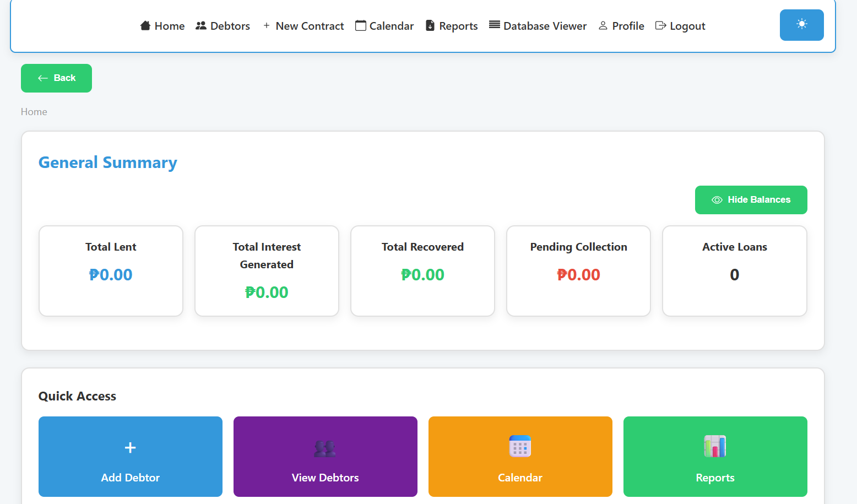Open the Home menu item
The width and height of the screenshot is (857, 504).
click(x=162, y=26)
